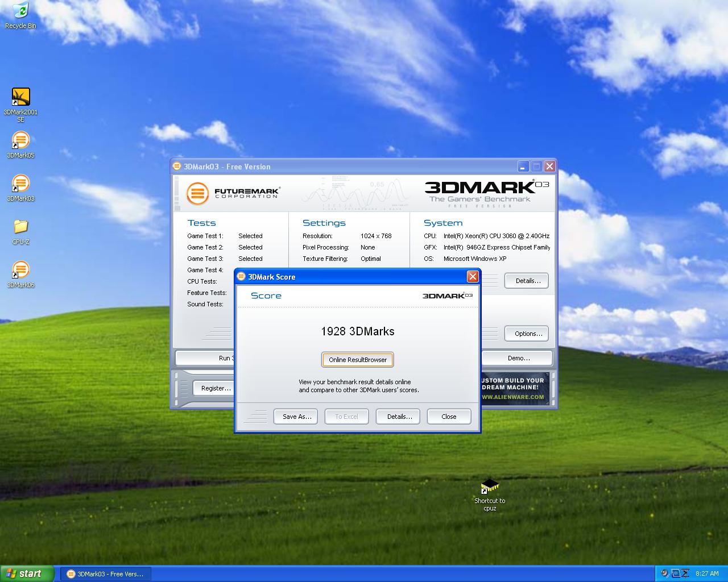Select the Shortcut to cpuz icon
Screen dimensions: 728x582
coord(490,494)
